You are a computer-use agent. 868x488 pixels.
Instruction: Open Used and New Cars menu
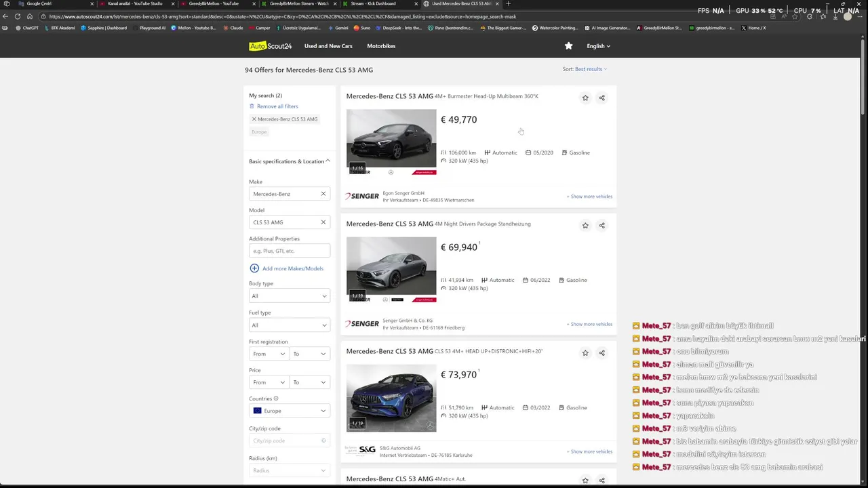[x=328, y=46]
